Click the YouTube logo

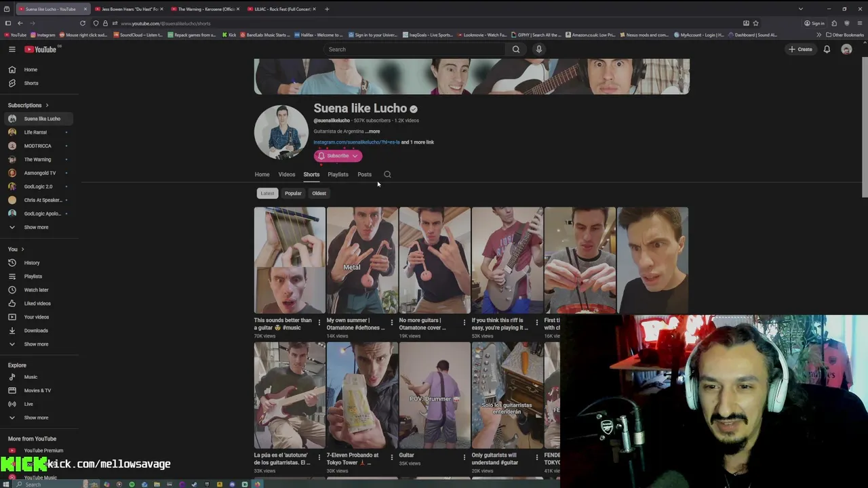click(x=41, y=49)
